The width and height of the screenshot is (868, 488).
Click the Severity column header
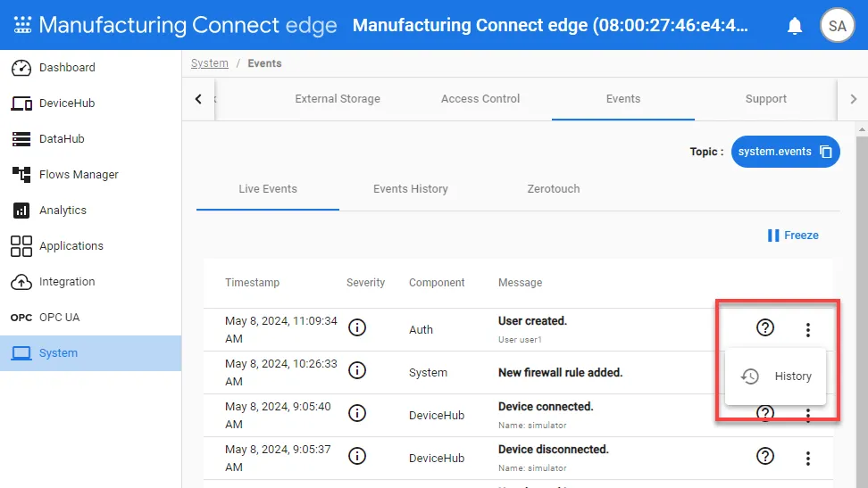pyautogui.click(x=365, y=283)
